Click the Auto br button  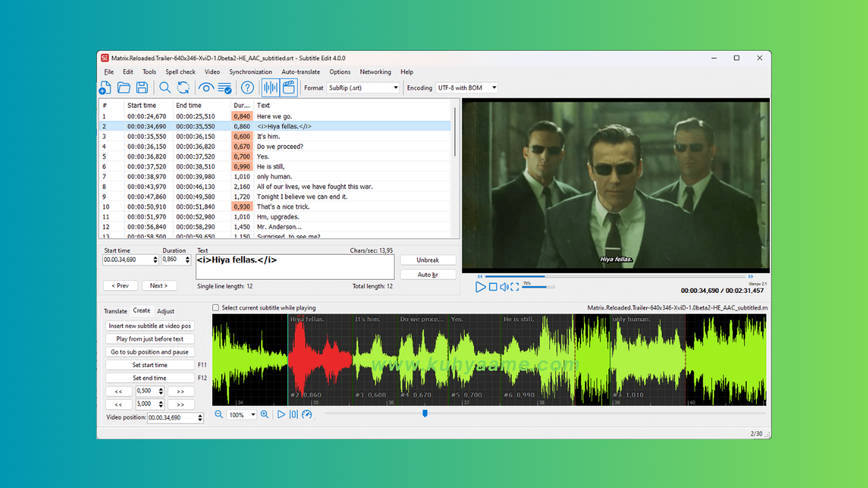pos(428,274)
